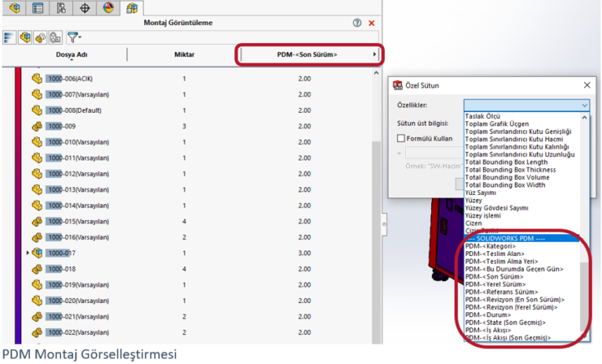The image size is (602, 364).
Task: Expand the 1000-017 subassembly row
Action: click(28, 253)
